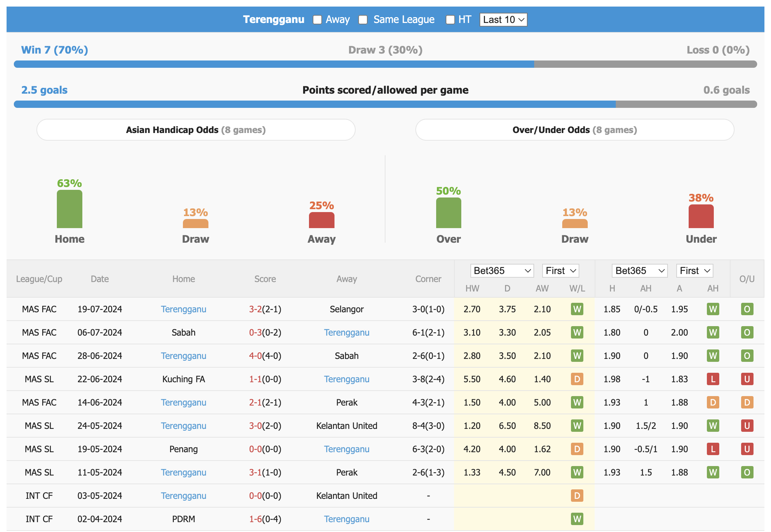Open Terengganu link in 22-06-2024 row

click(347, 379)
